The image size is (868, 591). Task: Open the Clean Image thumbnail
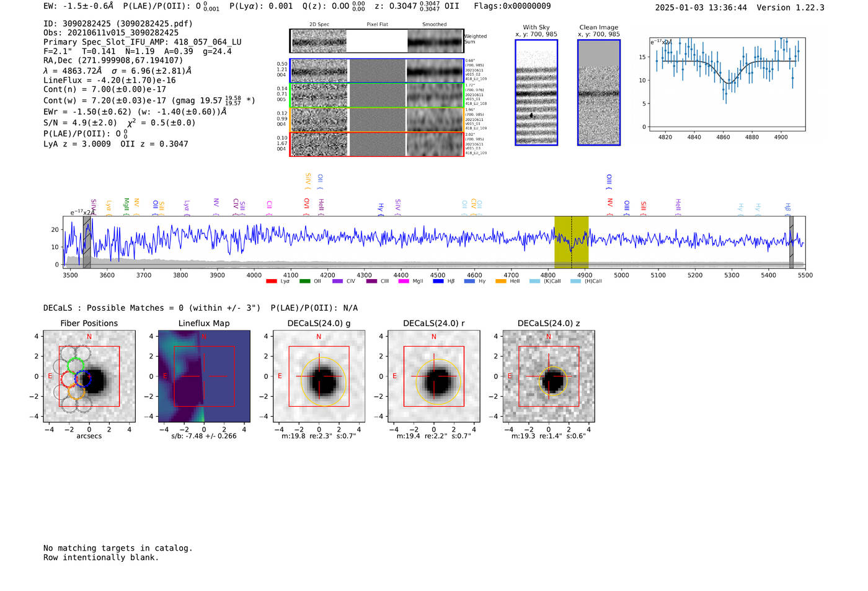coord(599,92)
